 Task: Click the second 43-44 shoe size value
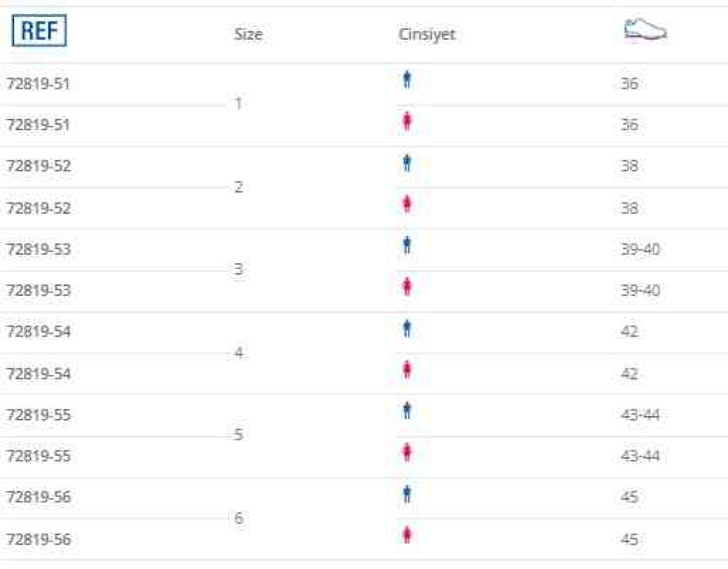[x=641, y=456]
